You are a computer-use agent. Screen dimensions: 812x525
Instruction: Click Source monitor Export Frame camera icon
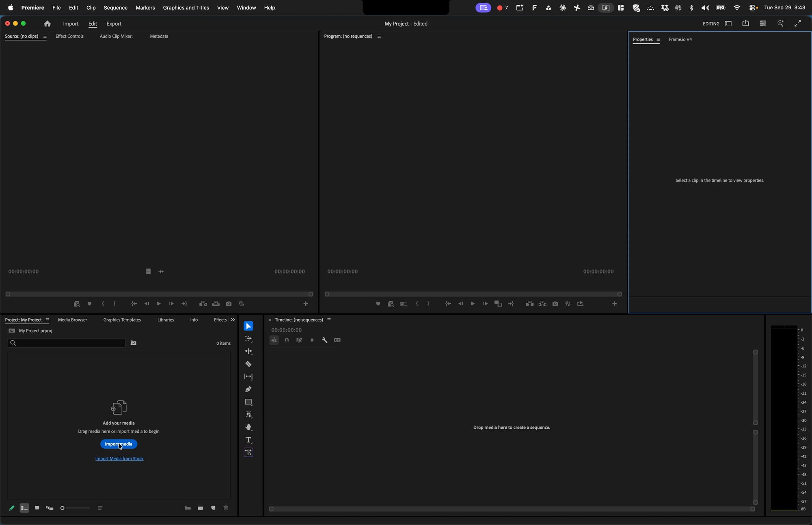[x=229, y=304]
